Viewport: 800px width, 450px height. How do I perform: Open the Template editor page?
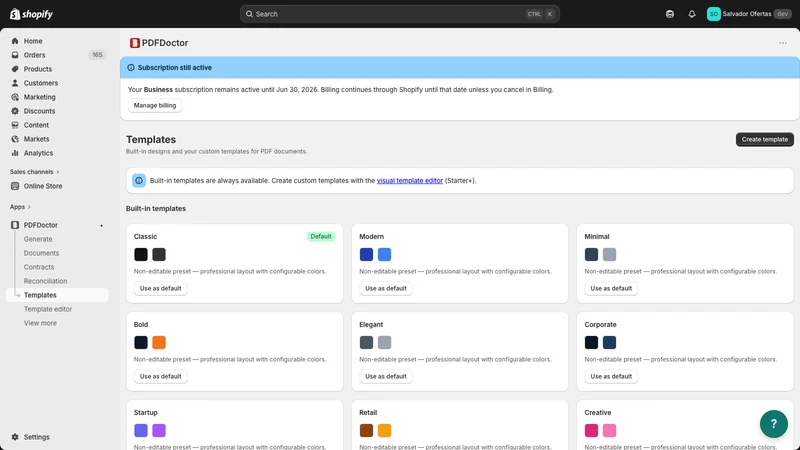click(x=48, y=309)
